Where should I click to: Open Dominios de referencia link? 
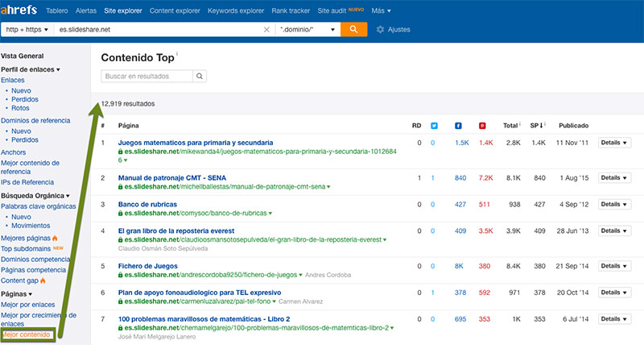pyautogui.click(x=35, y=120)
